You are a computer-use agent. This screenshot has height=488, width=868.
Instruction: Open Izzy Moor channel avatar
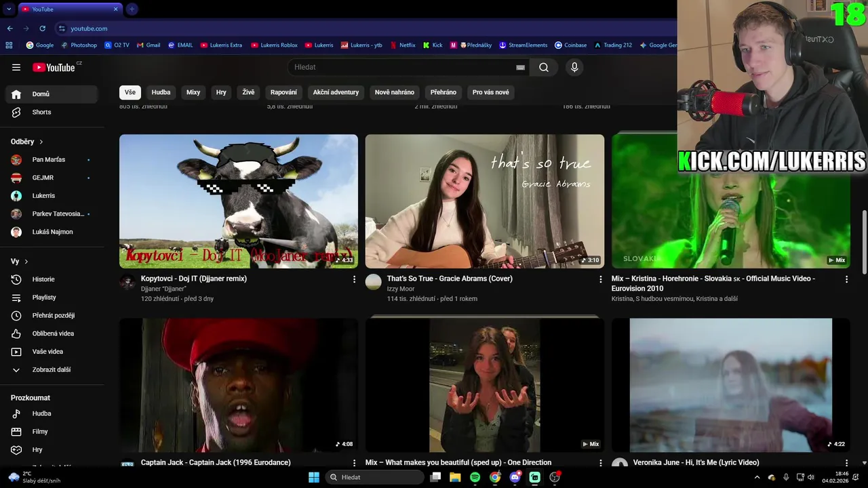(374, 282)
